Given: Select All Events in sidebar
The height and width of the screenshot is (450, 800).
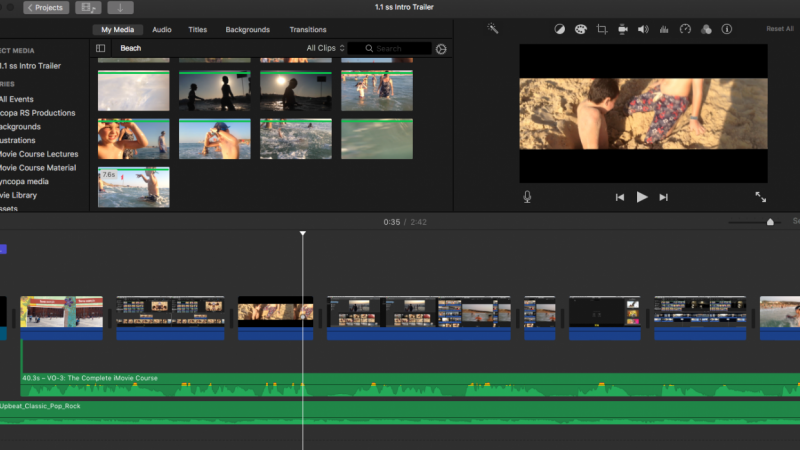Looking at the screenshot, I should pos(17,99).
